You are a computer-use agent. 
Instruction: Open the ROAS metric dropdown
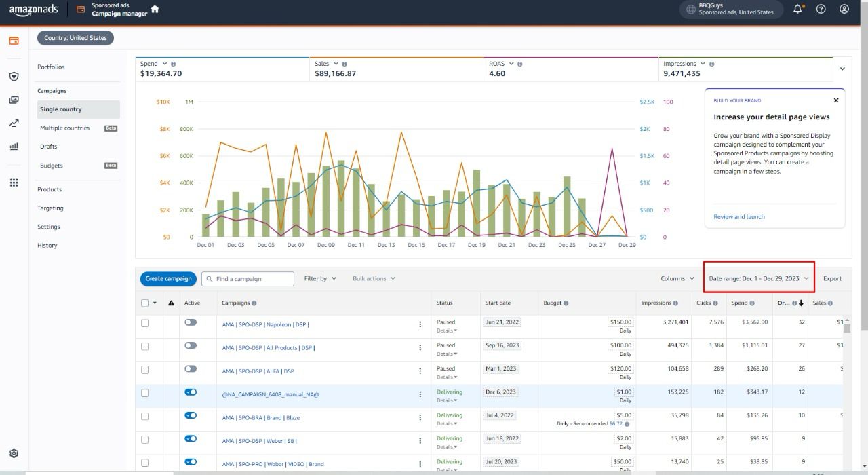pos(511,64)
